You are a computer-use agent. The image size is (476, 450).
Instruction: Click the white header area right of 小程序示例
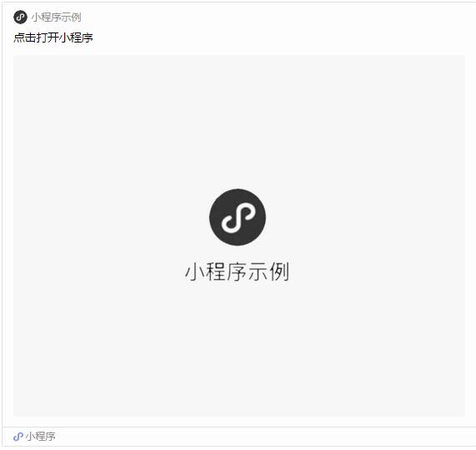[x=273, y=17]
